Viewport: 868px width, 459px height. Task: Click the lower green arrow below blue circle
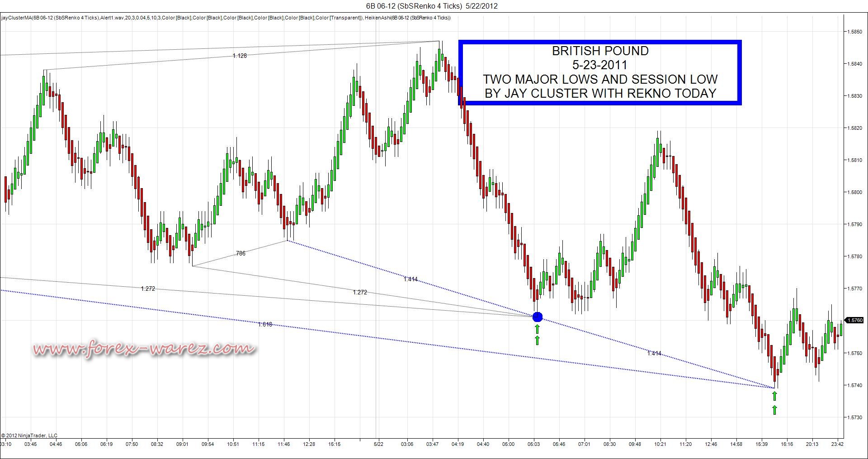tap(537, 340)
